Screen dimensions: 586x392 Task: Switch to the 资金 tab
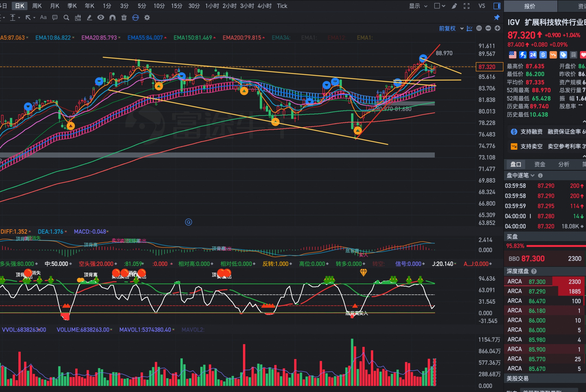tap(540, 164)
